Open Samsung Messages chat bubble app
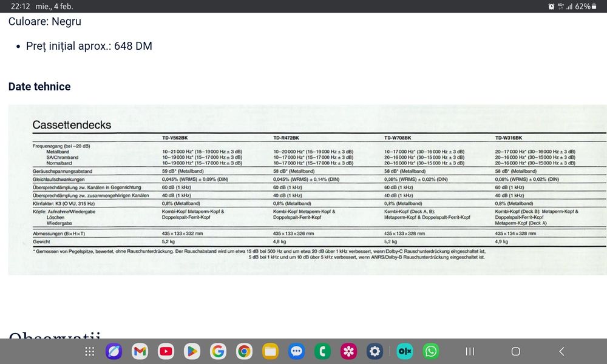The height and width of the screenshot is (364, 607). click(296, 351)
